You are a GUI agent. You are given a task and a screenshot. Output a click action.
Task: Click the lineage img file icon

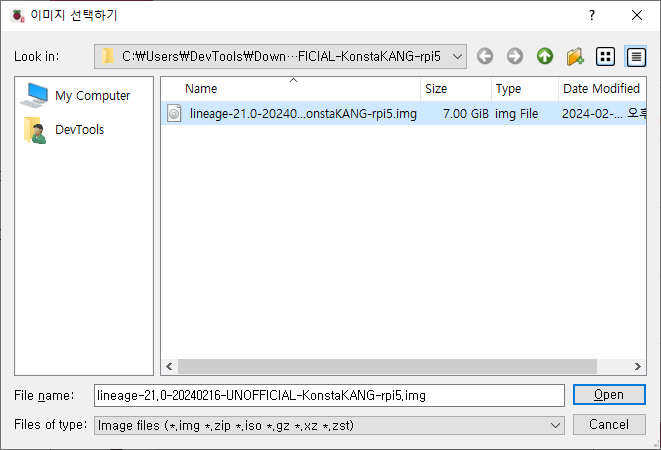pos(174,113)
